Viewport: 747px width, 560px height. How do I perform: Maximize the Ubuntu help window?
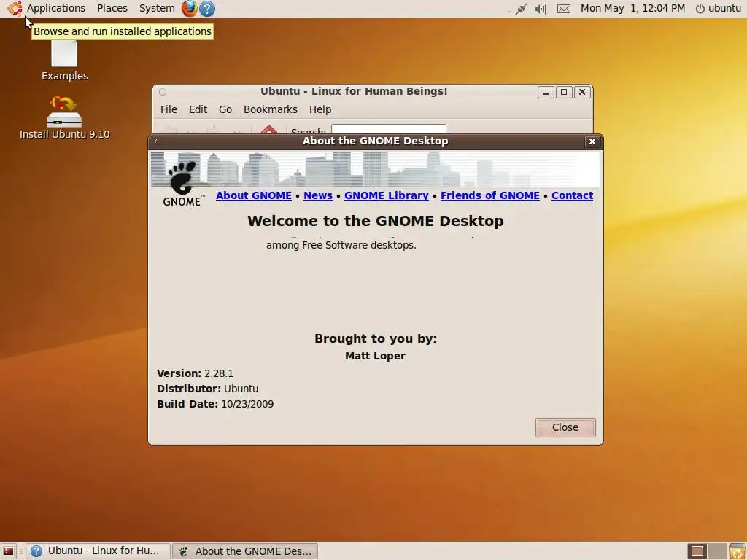pos(564,92)
